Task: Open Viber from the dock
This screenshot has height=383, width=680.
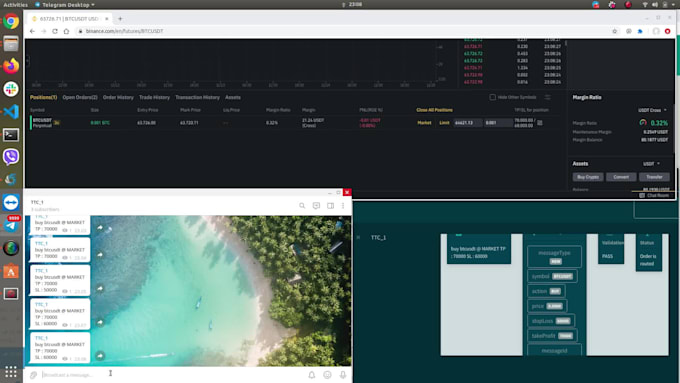Action: (11, 157)
